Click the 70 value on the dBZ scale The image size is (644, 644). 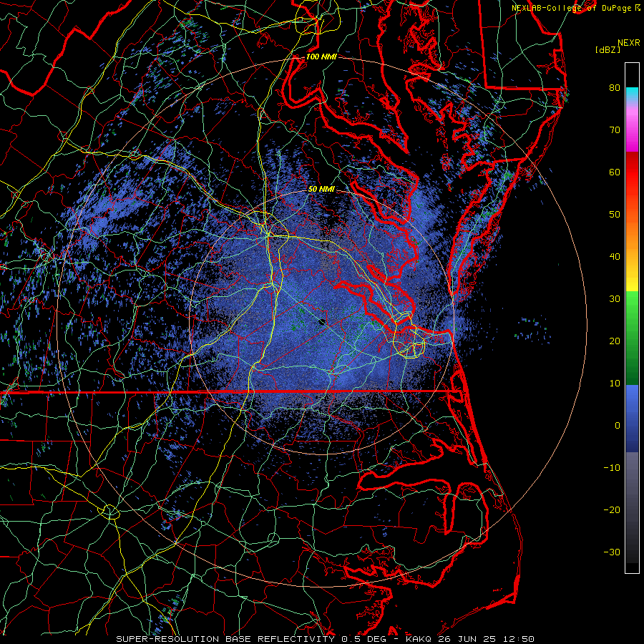coord(615,130)
